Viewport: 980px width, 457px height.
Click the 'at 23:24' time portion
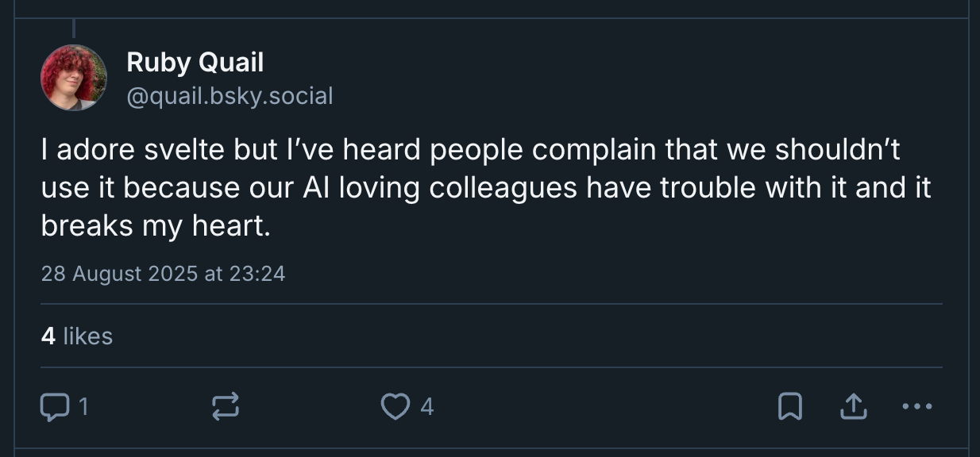click(x=245, y=274)
